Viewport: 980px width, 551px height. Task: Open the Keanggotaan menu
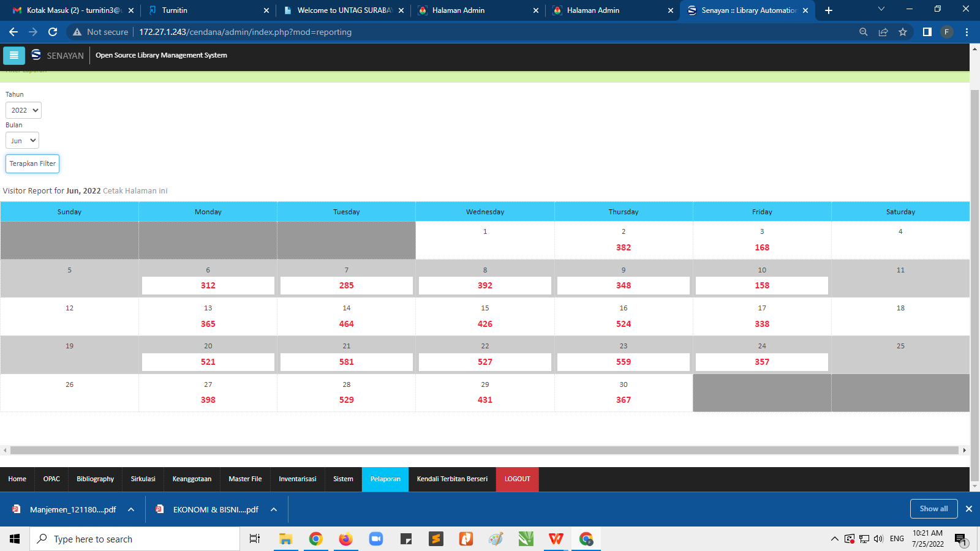192,479
